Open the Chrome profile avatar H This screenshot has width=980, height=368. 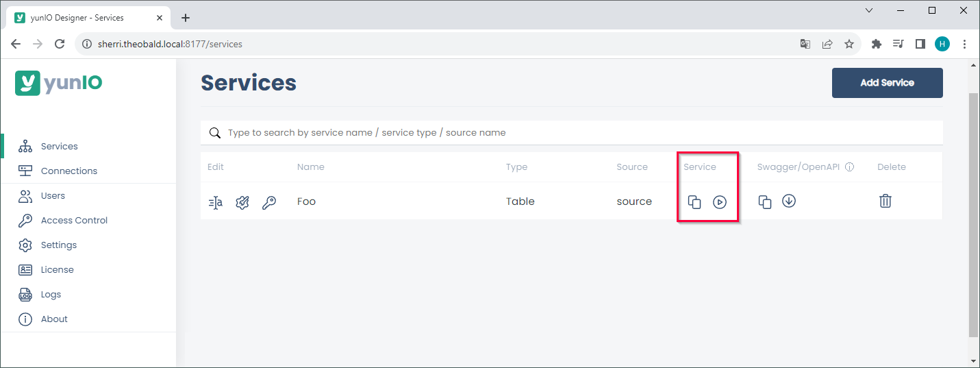point(942,44)
